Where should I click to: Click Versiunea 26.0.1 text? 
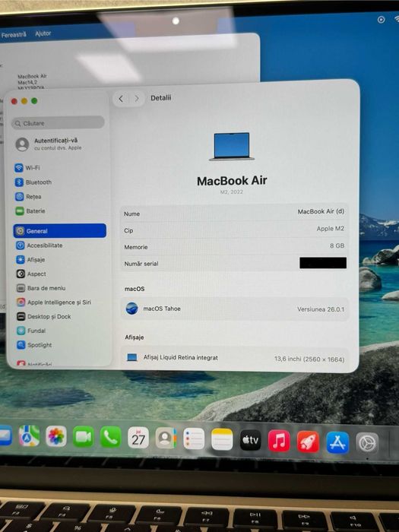[x=321, y=309]
